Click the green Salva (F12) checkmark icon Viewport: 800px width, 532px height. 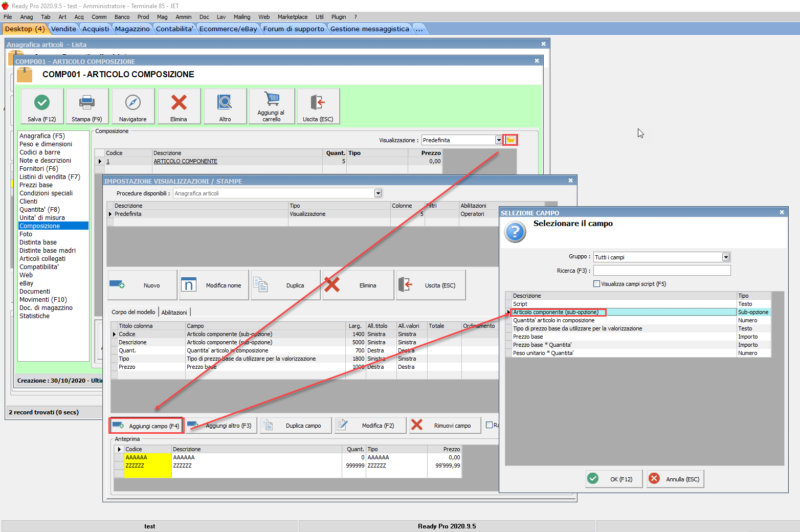point(42,103)
